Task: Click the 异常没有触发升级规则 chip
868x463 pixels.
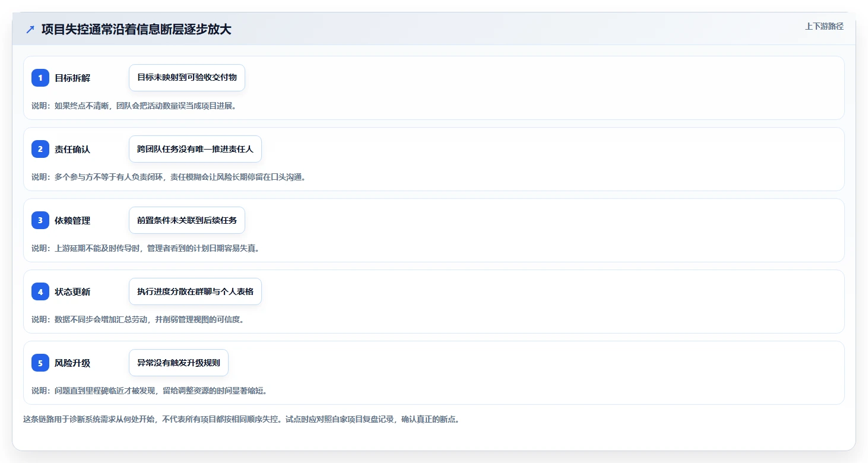Action: coord(179,363)
